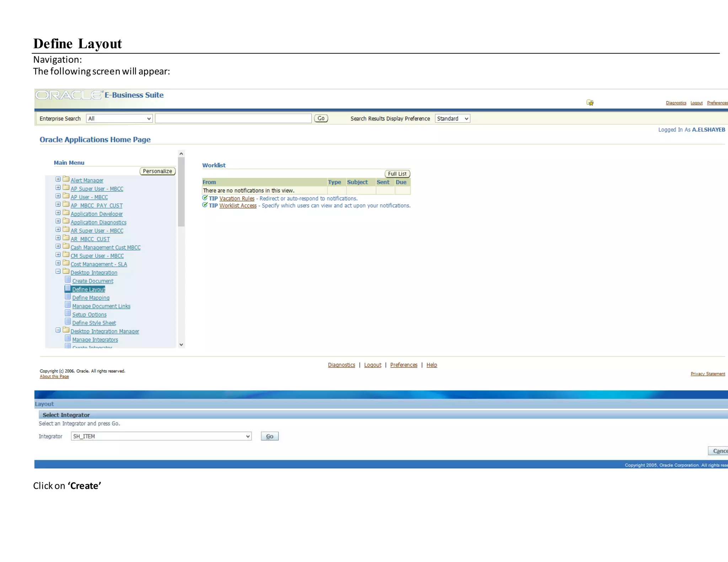The height and width of the screenshot is (562, 728).
Task: Click the Manage Integrators page icon
Action: click(68, 339)
